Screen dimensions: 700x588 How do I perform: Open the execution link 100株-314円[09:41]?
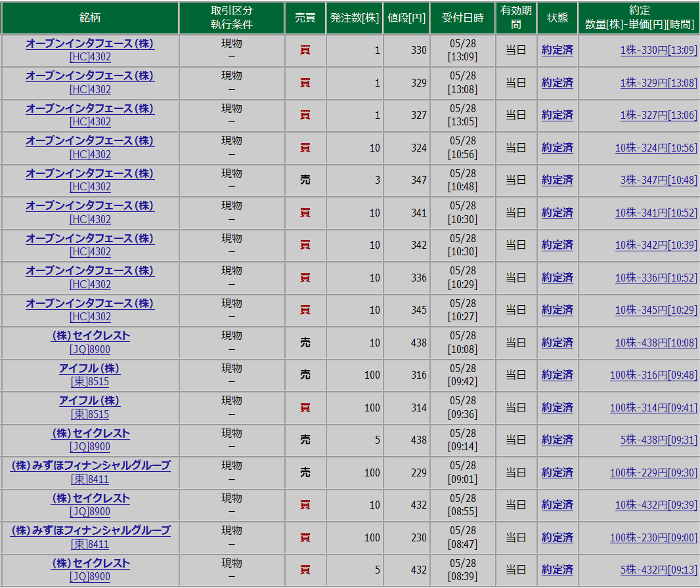click(653, 408)
